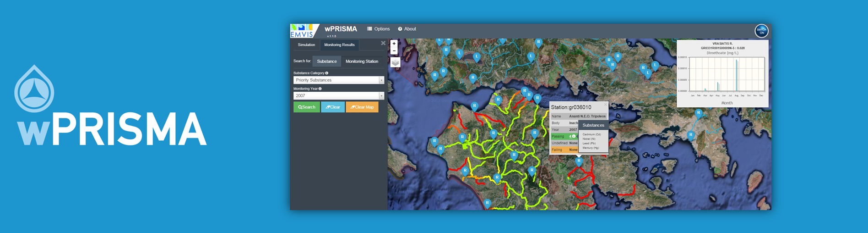Screen dimensions: 868x233
Task: Click the Substances popup header
Action: click(x=593, y=125)
